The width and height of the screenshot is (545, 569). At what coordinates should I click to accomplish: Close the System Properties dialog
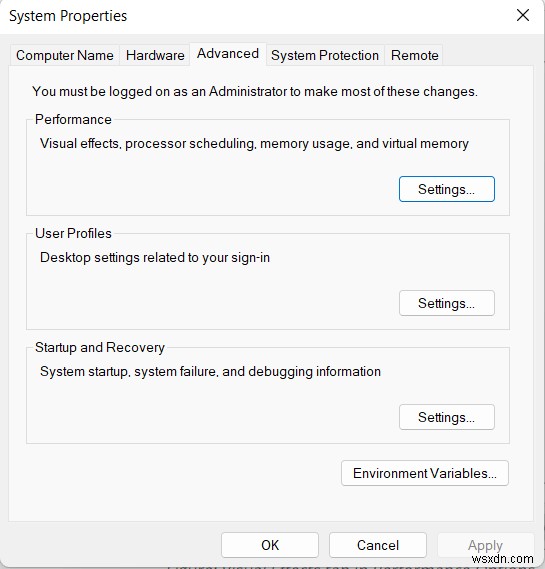[x=523, y=15]
